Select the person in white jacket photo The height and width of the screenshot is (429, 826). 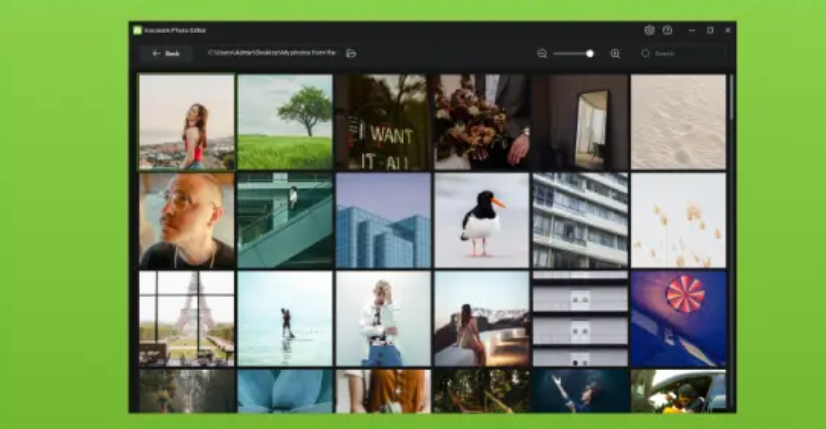pos(384,319)
